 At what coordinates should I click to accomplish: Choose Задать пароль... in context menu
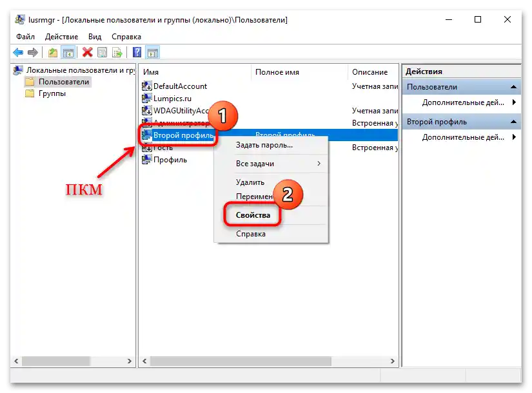point(271,145)
